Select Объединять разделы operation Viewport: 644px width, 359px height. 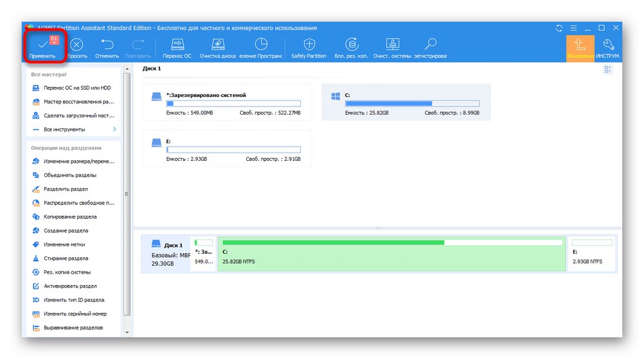pos(64,175)
